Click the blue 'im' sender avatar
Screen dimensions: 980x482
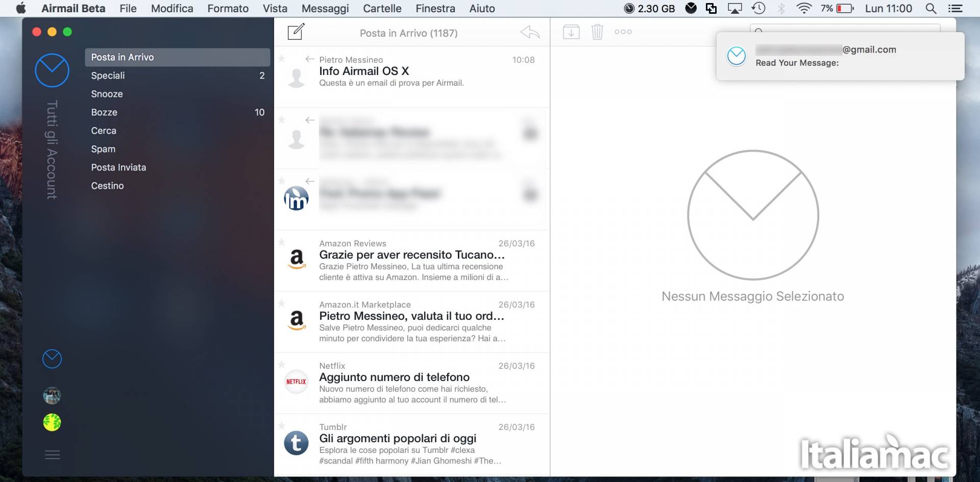coord(296,198)
